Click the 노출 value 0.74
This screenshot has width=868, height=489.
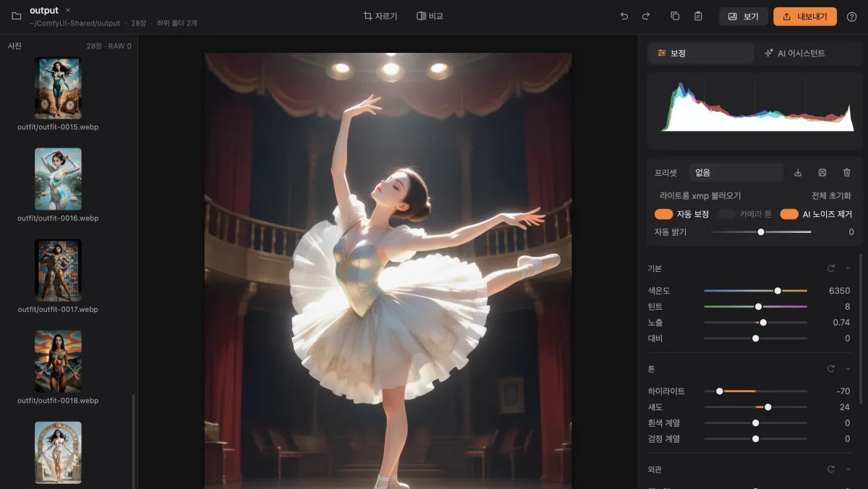841,323
